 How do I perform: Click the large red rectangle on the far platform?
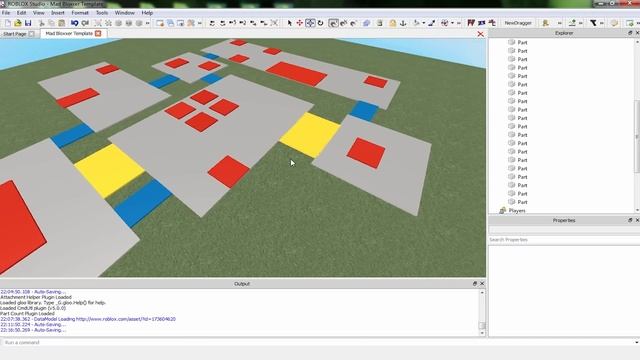click(297, 74)
